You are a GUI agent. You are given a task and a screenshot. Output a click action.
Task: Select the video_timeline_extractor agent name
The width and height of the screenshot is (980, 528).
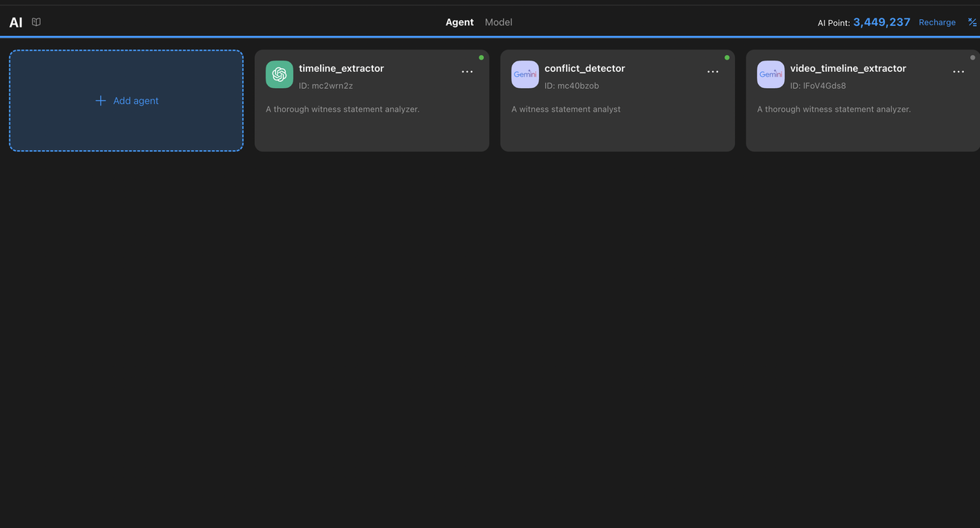click(x=848, y=68)
